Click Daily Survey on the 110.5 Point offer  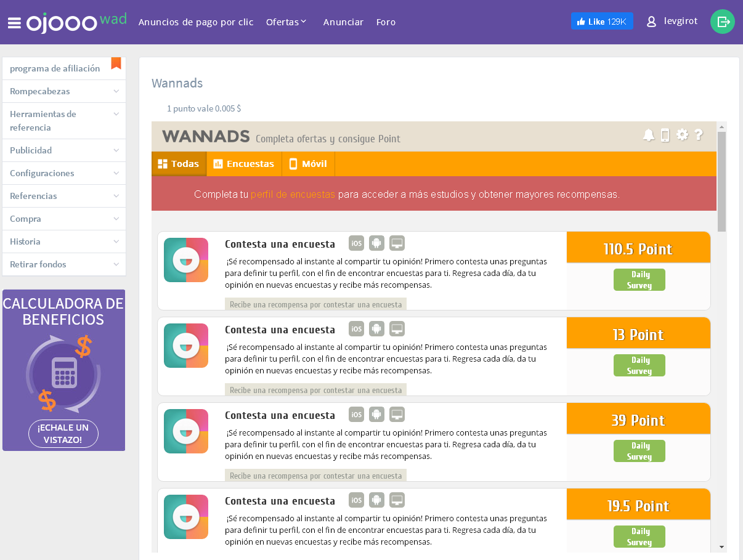click(639, 280)
